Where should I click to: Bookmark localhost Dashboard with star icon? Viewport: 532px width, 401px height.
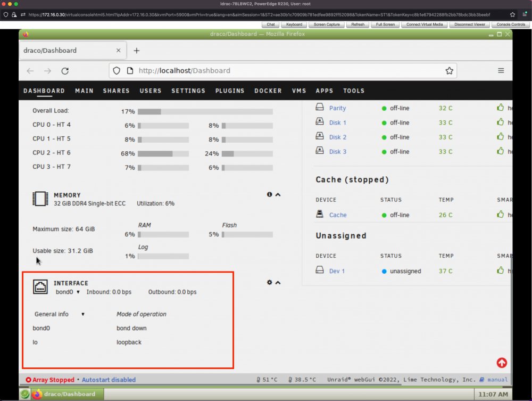[x=449, y=71]
